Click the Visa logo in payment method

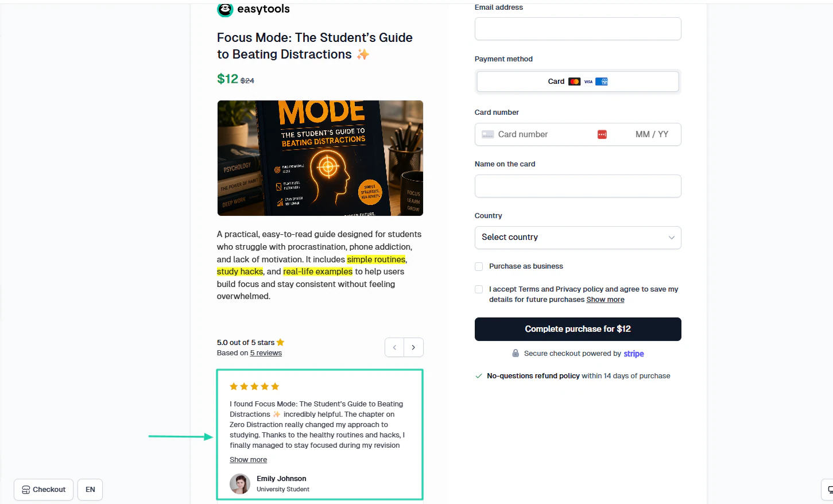(588, 82)
